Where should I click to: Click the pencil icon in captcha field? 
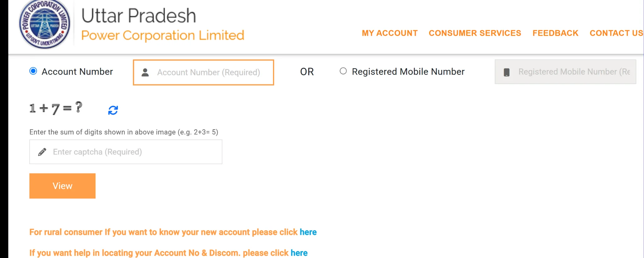pos(42,152)
